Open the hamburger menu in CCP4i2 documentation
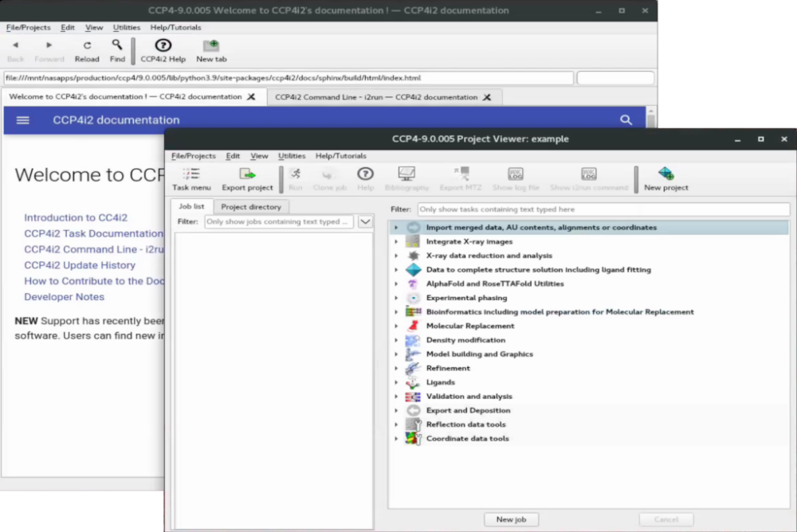Image resolution: width=797 pixels, height=532 pixels. tap(23, 120)
